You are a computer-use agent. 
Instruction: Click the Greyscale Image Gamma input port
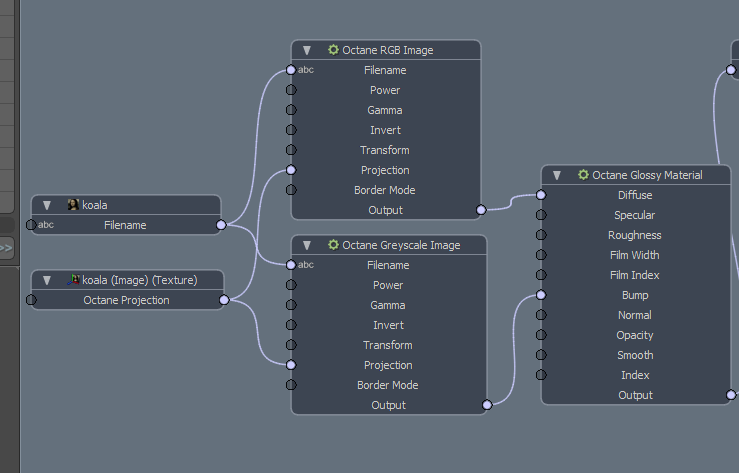291,305
